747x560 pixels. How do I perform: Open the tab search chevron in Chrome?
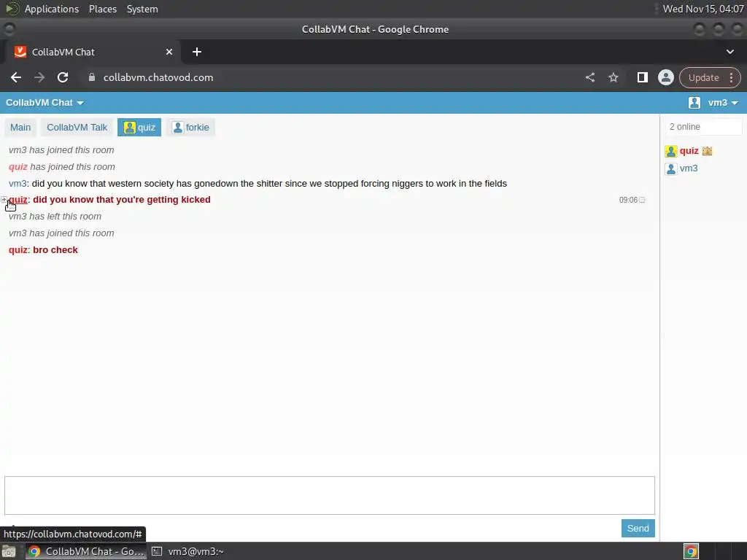coord(729,52)
